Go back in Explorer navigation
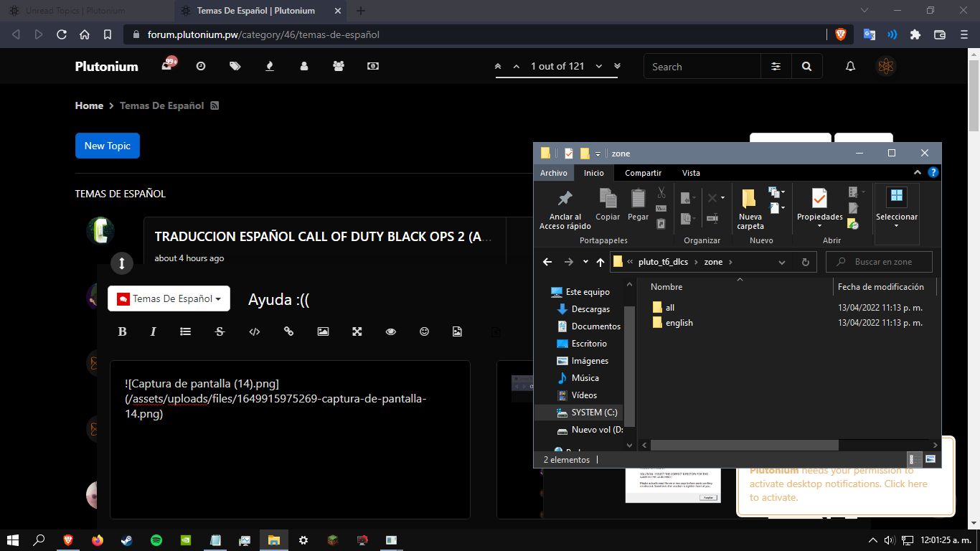This screenshot has height=551, width=980. pos(547,262)
